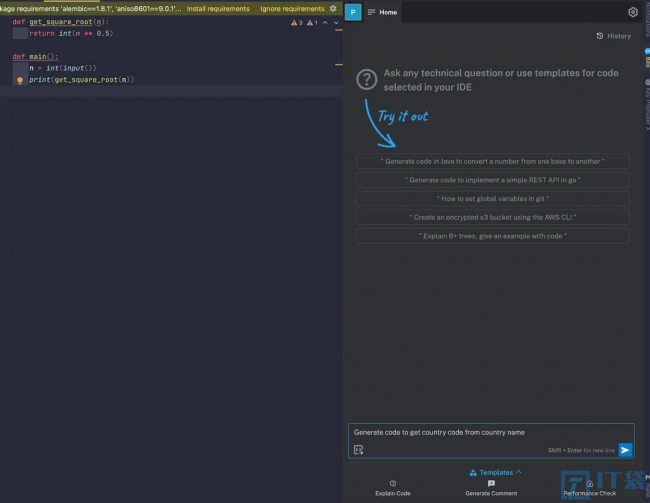The width and height of the screenshot is (650, 503).
Task: Select the Performance Check template
Action: [589, 488]
